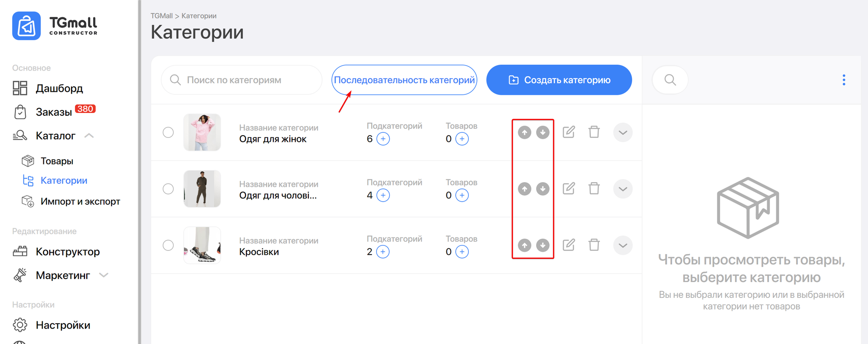868x344 pixels.
Task: Add product to Одяг для жінок
Action: [x=462, y=139]
